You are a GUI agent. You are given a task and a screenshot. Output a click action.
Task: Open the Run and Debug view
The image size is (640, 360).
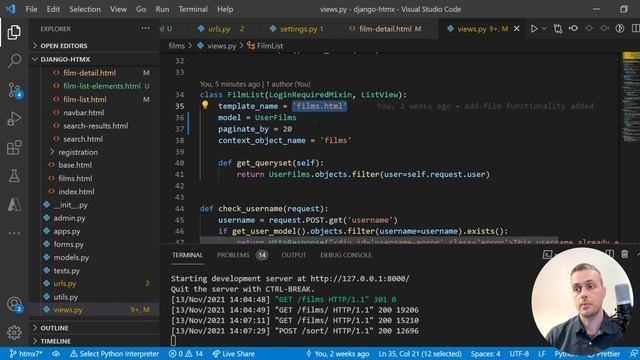coord(14,119)
